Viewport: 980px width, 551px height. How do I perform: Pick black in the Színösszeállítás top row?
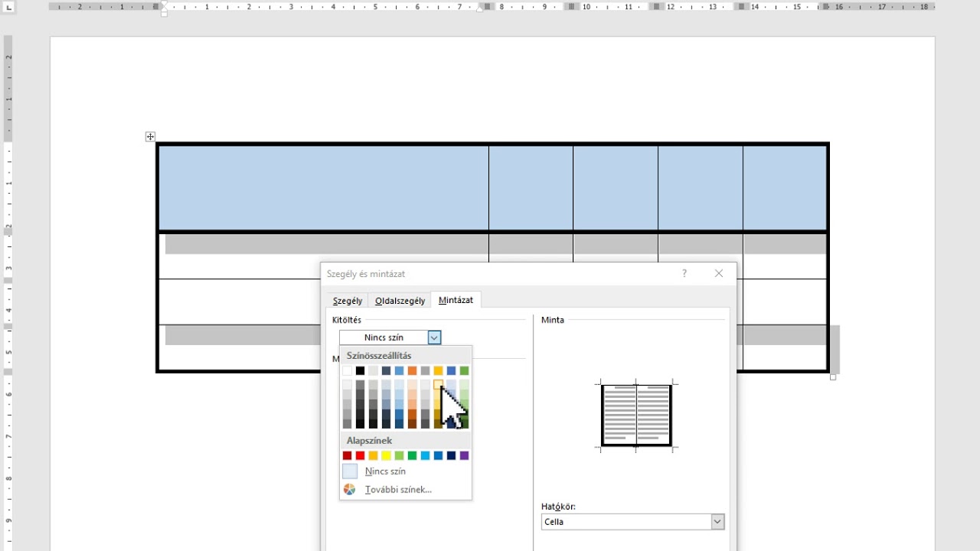point(361,371)
